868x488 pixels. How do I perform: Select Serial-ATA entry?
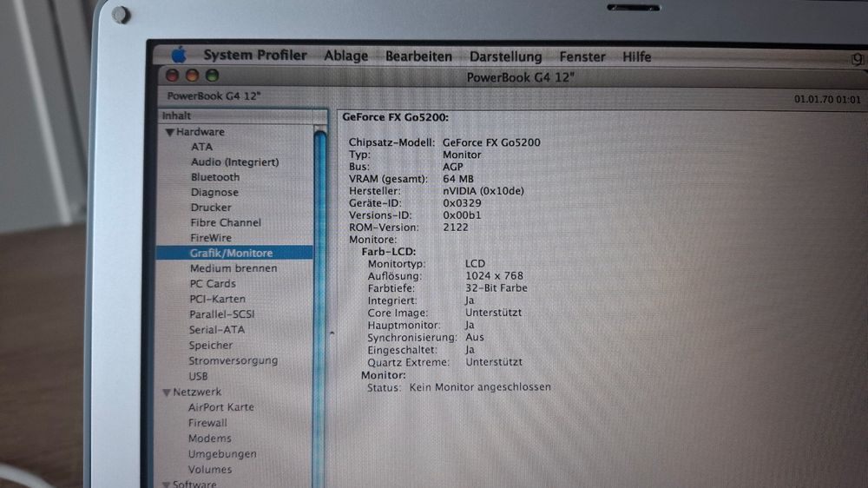[216, 330]
